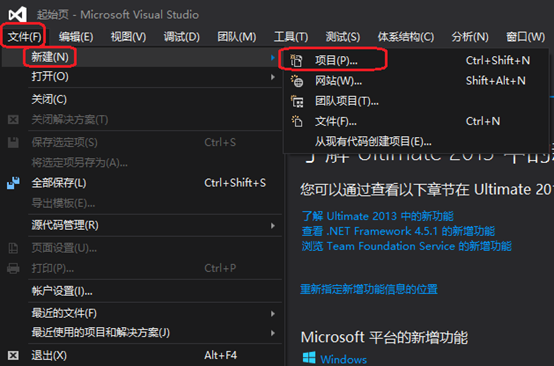Screen dimensions: 554x366
Task: Open the 编辑(E) menu
Action: [76, 36]
